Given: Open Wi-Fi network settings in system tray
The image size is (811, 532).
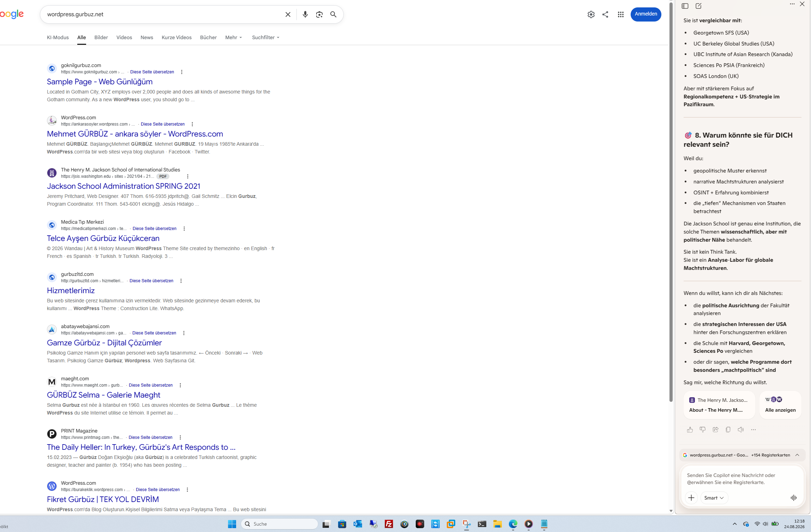Looking at the screenshot, I should pos(757,524).
